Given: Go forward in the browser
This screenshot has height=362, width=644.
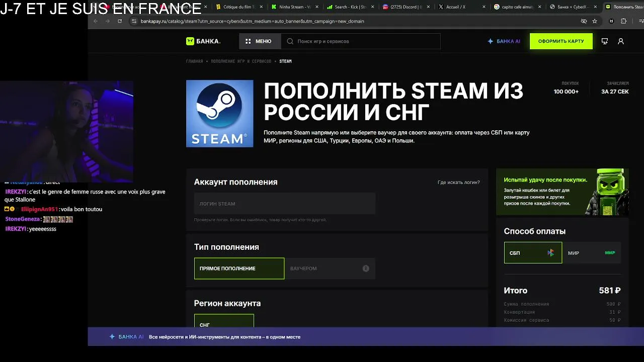Looking at the screenshot, I should [x=107, y=21].
